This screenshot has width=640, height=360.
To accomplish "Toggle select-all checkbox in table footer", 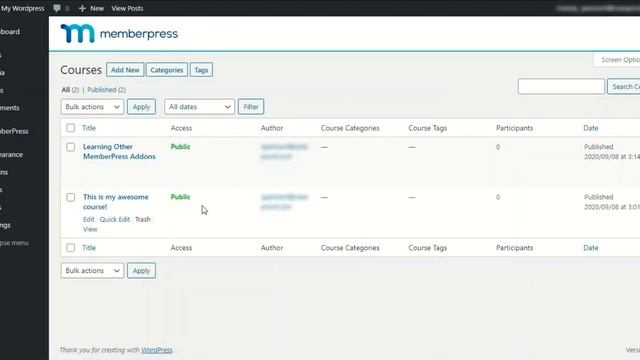I will (71, 248).
